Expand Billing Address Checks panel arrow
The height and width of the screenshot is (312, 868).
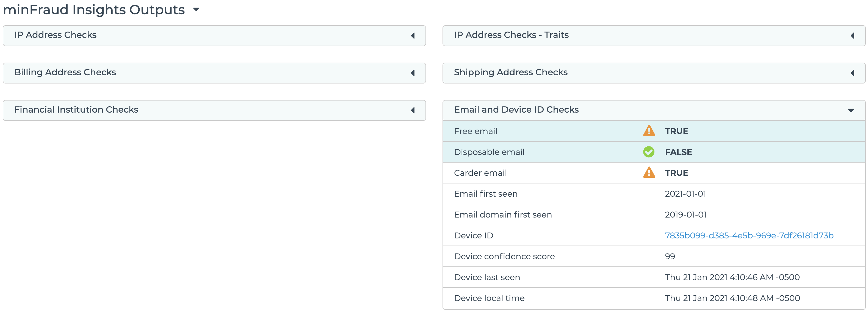[x=413, y=73]
